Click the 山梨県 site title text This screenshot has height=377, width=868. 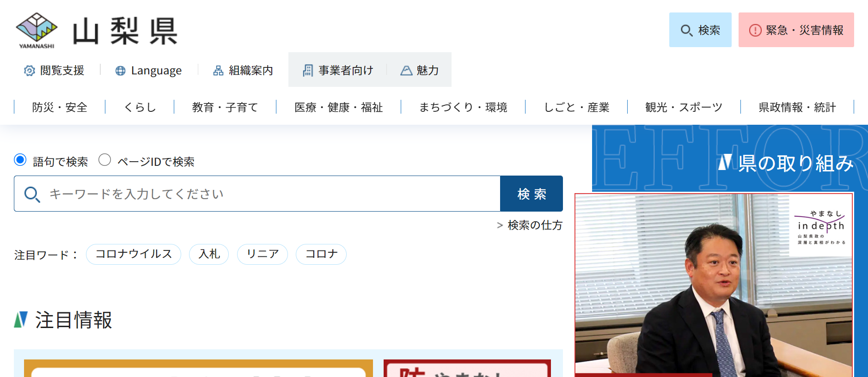(x=125, y=31)
